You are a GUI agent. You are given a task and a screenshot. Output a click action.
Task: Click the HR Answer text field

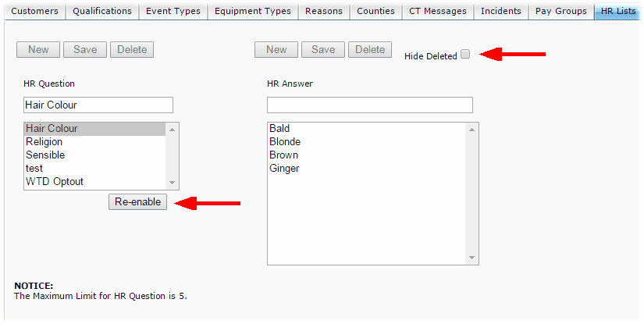(x=369, y=105)
